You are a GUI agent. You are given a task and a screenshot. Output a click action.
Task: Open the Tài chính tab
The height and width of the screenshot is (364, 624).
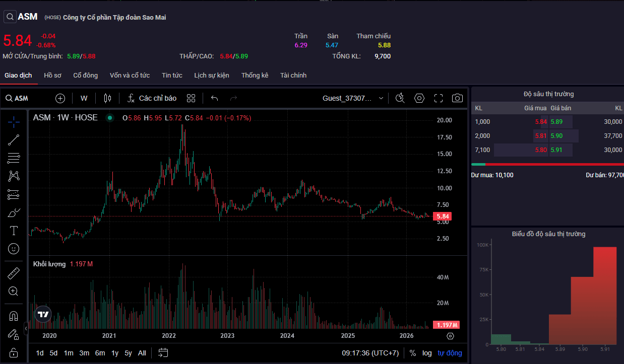[293, 76]
